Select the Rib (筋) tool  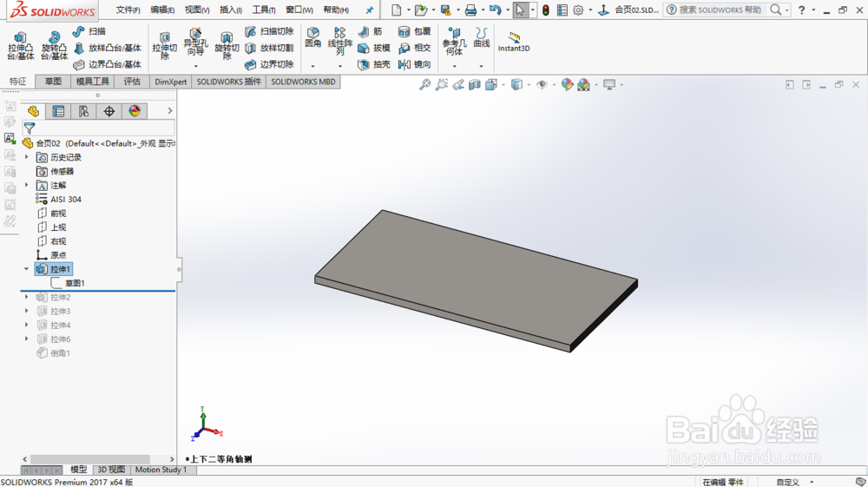pyautogui.click(x=371, y=31)
